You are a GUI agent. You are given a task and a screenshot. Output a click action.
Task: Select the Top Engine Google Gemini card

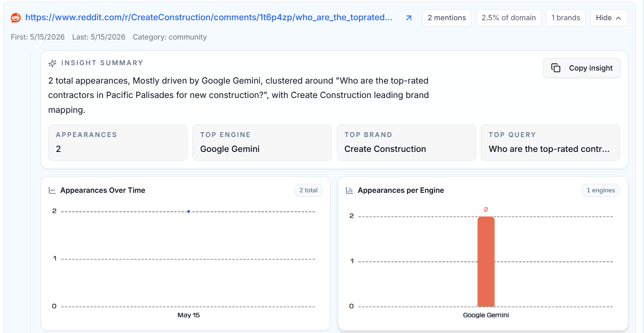(262, 142)
